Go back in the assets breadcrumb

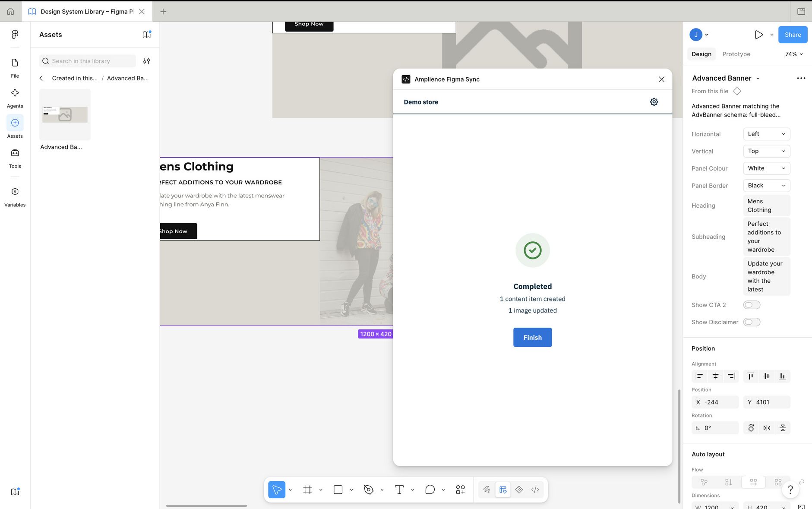click(41, 78)
